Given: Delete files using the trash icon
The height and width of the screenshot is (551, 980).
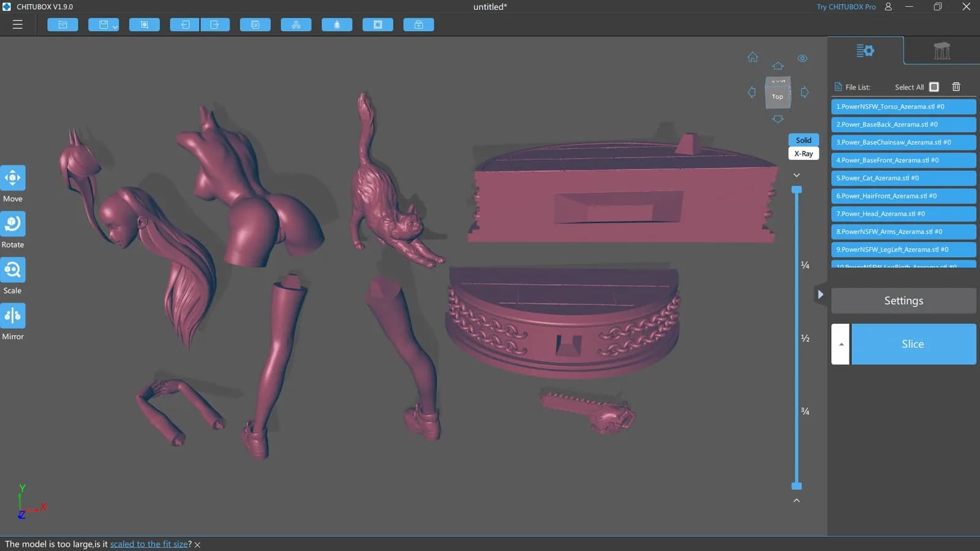Looking at the screenshot, I should click(x=956, y=86).
